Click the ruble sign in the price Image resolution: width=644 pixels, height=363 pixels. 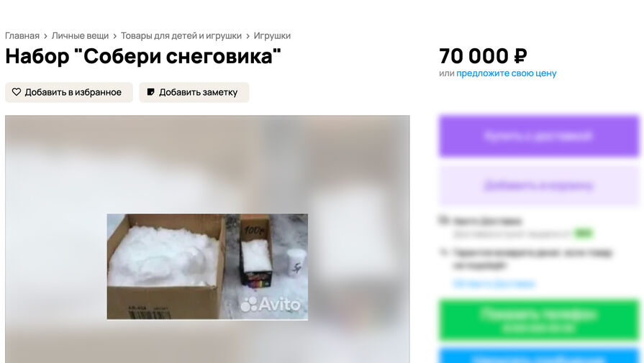[x=520, y=56]
